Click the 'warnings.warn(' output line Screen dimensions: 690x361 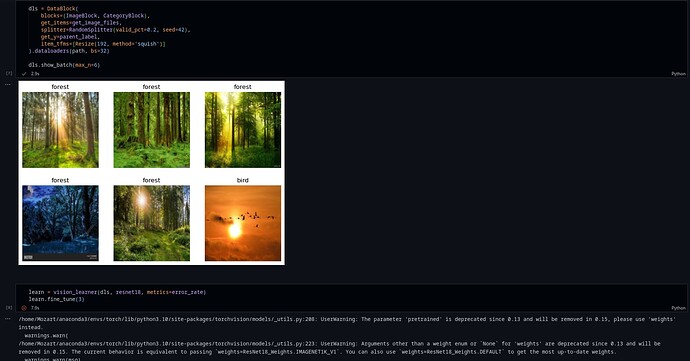point(46,335)
